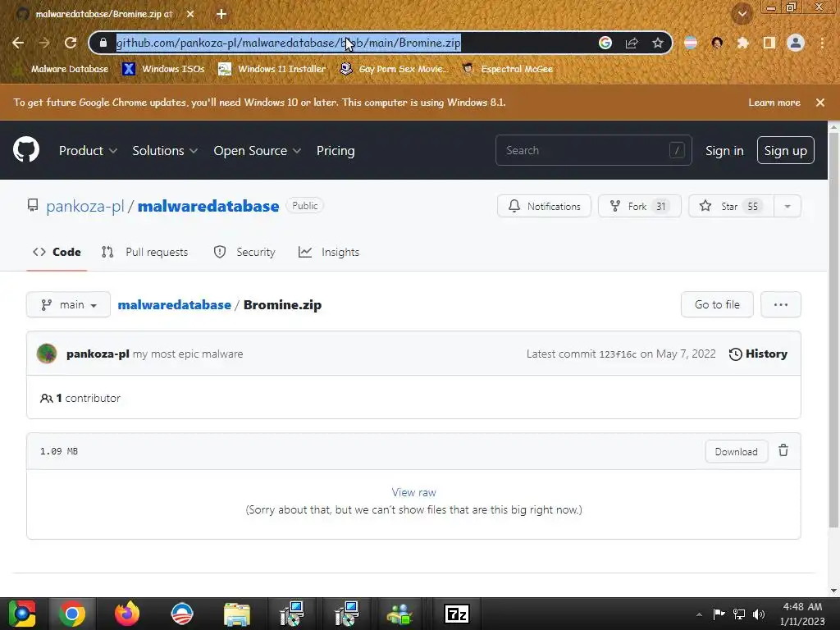Open the Malware Database bookmark

click(61, 69)
